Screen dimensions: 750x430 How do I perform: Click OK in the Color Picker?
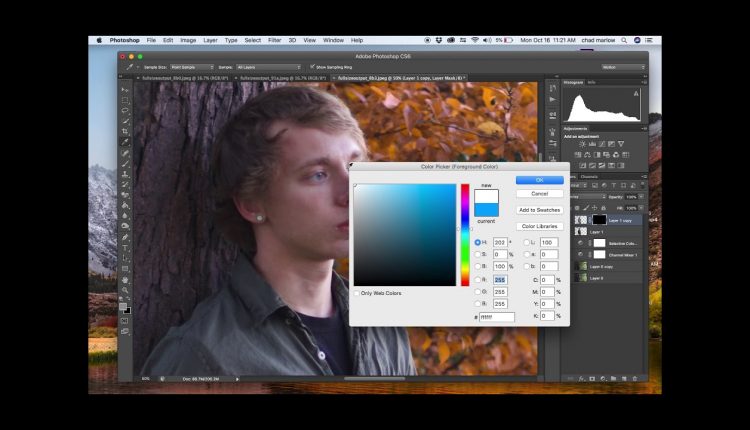(x=540, y=180)
